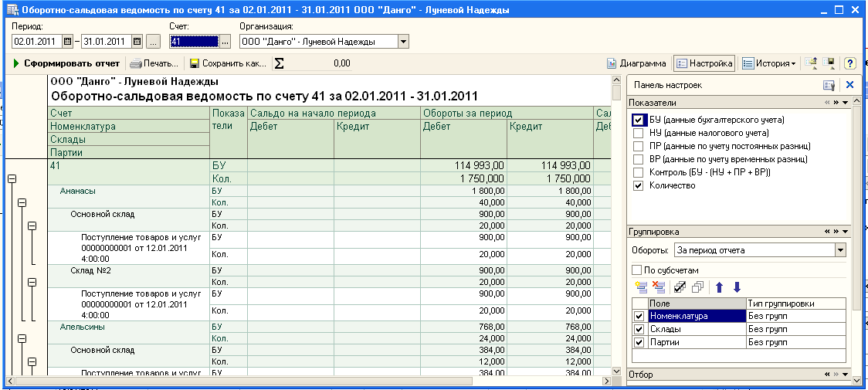Click the help question mark icon
Viewport: 868px width, 390px height.
point(849,63)
